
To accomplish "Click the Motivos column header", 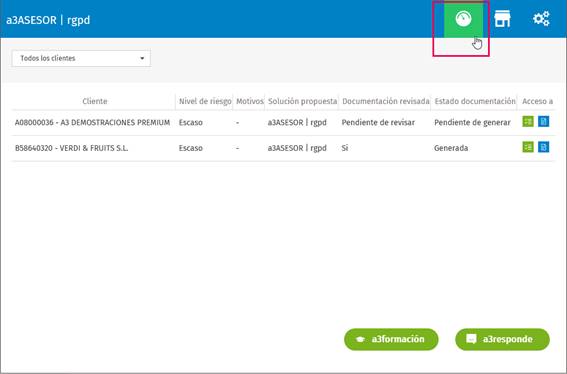I will 250,101.
